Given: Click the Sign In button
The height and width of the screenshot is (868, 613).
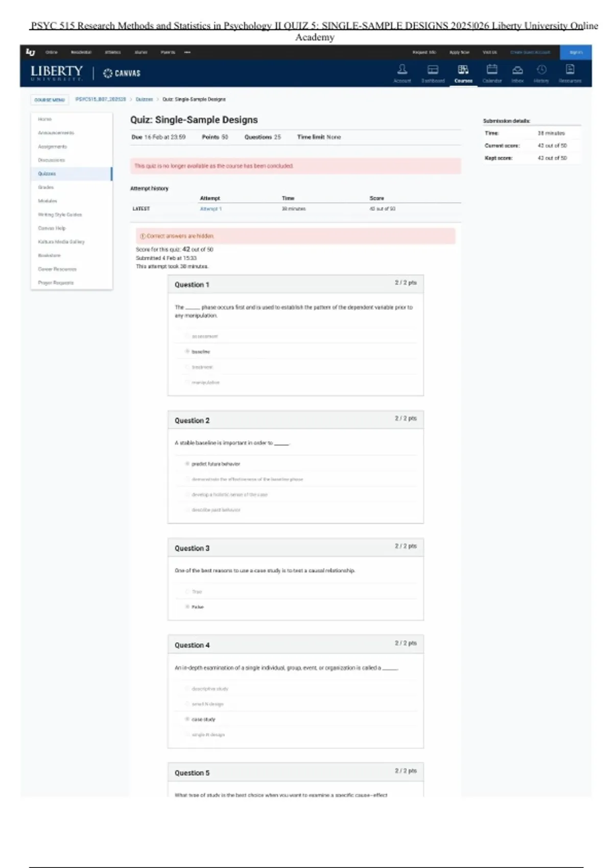Looking at the screenshot, I should tap(576, 52).
